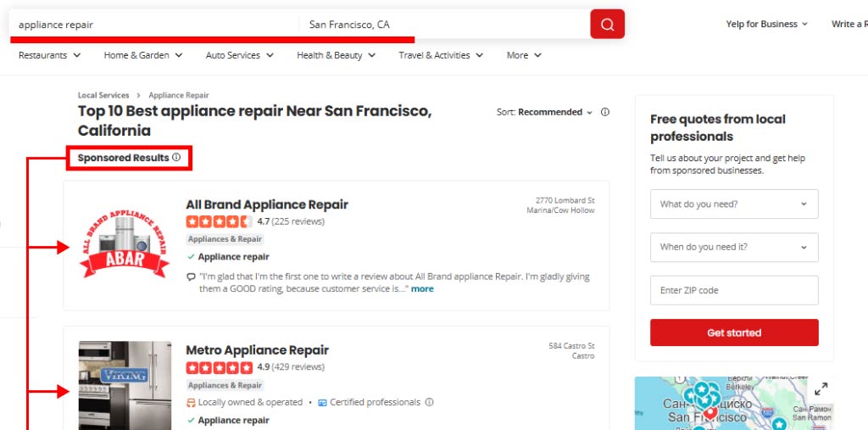The image size is (868, 430).
Task: Expand the map with the arrows icon
Action: coord(821,389)
